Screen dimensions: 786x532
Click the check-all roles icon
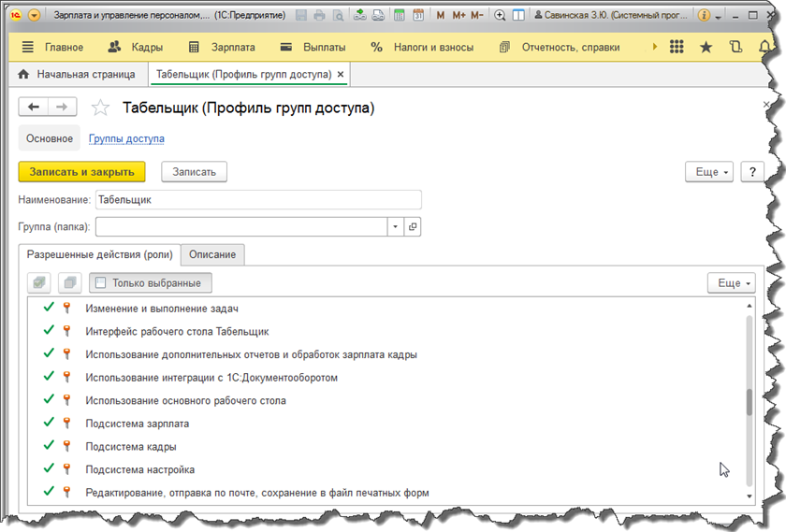click(x=39, y=282)
